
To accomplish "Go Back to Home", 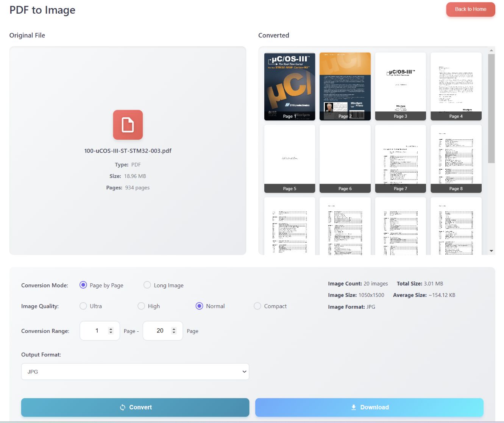I will coord(471,9).
